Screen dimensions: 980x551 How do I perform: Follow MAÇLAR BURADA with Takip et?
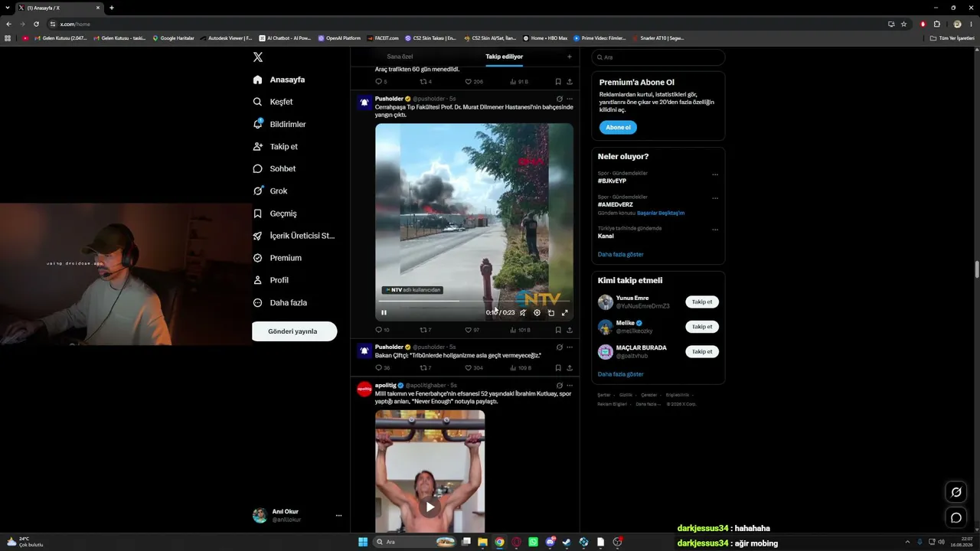(702, 352)
